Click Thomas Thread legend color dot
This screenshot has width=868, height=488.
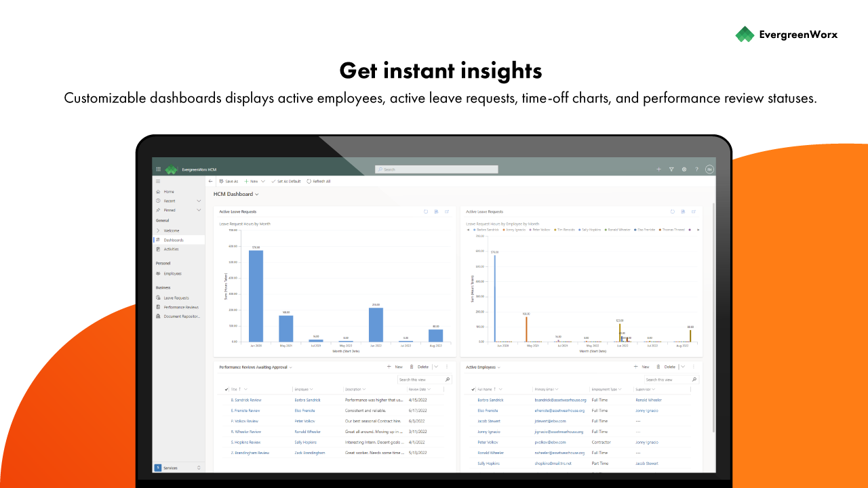pos(659,230)
